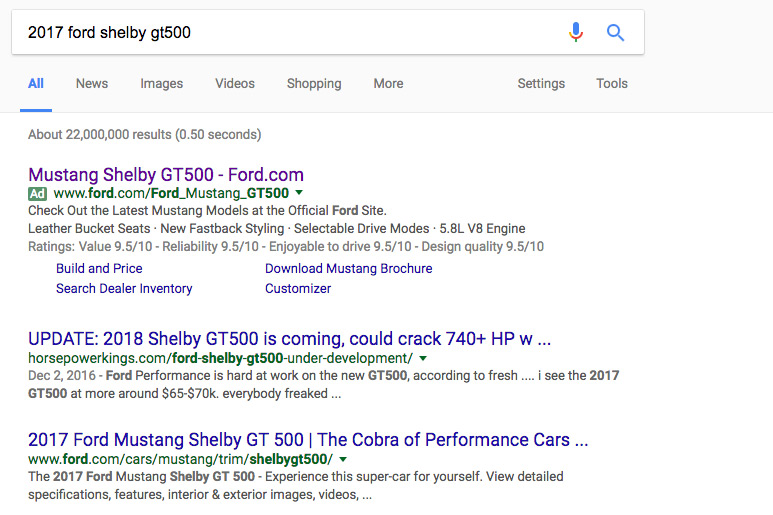Viewport: 773px width, 515px height.
Task: Switch to the Images tab
Action: click(161, 84)
